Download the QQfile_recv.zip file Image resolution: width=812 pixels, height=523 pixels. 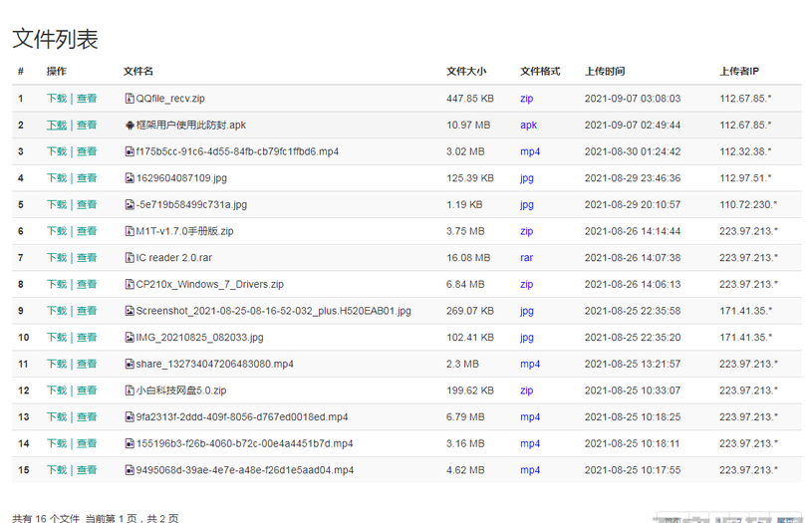click(x=56, y=99)
